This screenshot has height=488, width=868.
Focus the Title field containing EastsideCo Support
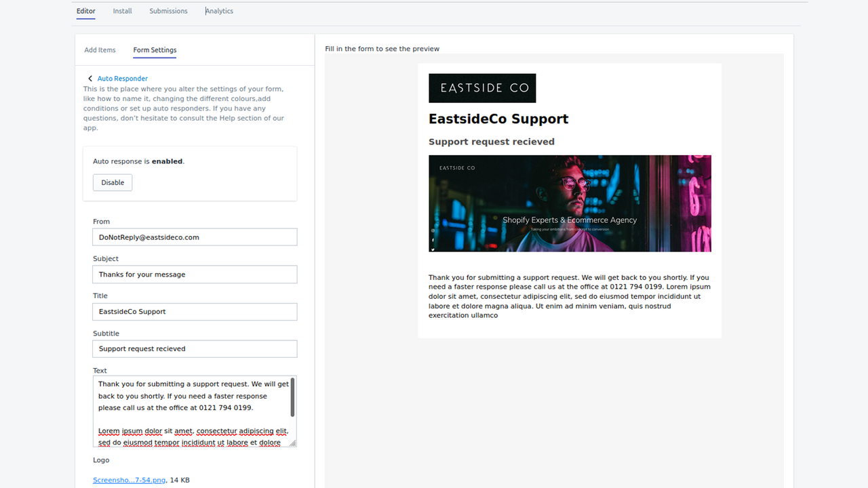pyautogui.click(x=195, y=312)
